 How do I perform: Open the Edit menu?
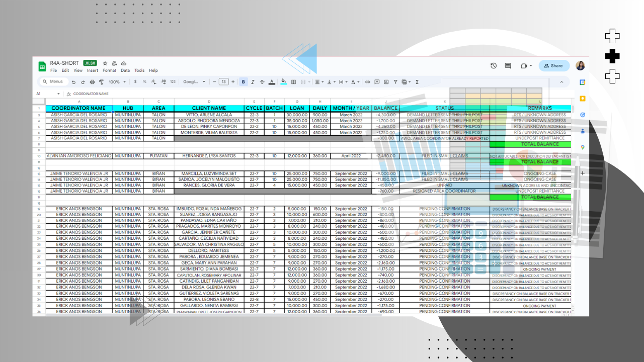[x=65, y=71]
